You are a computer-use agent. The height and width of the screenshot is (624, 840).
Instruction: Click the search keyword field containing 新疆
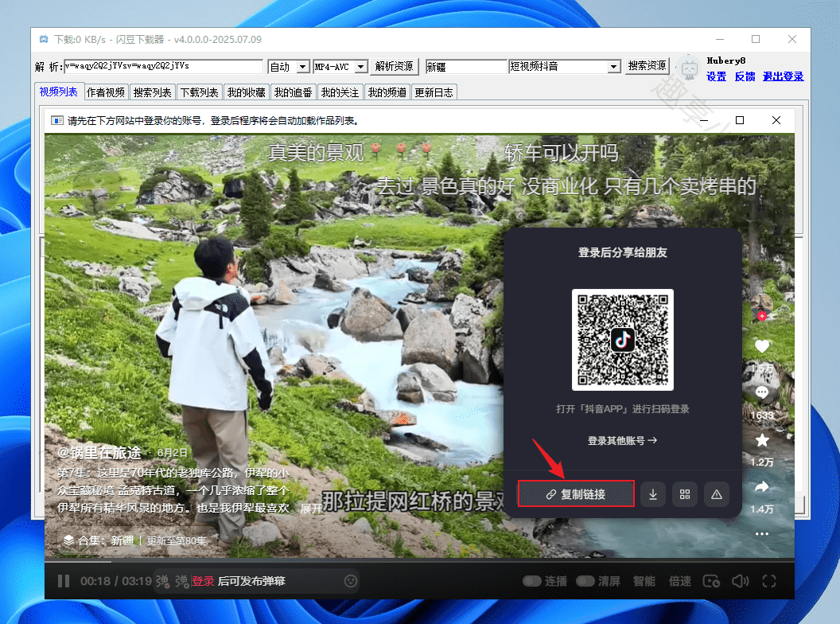tap(466, 67)
